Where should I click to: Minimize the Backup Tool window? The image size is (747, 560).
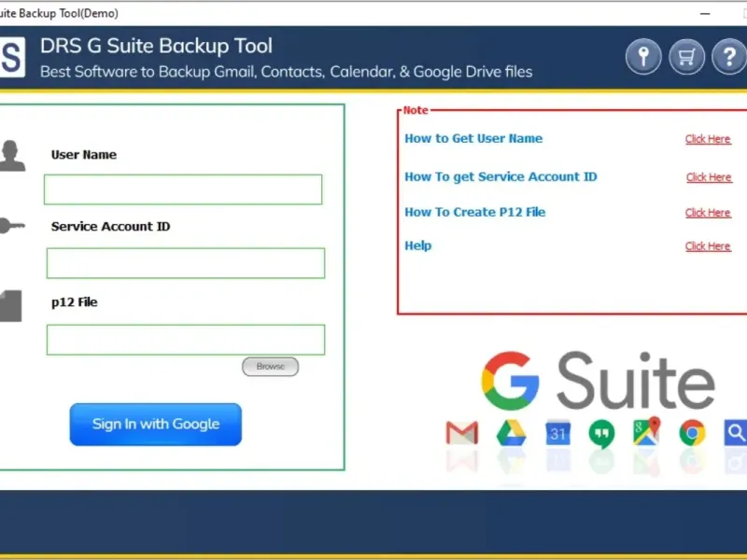[x=705, y=13]
